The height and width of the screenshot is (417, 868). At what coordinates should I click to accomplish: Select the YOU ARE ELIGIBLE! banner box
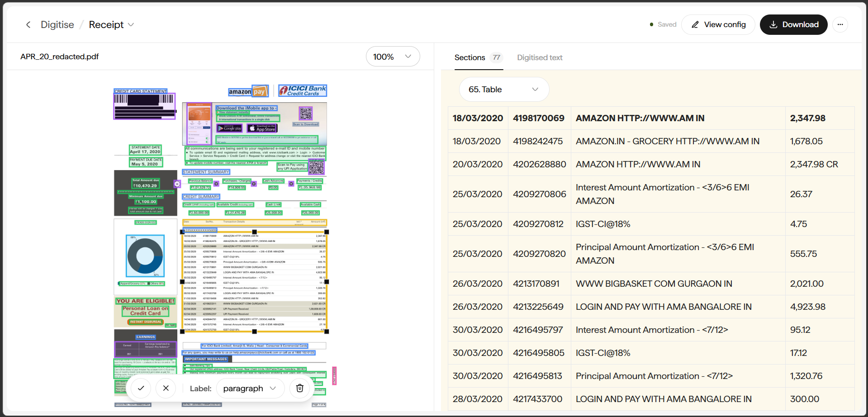coord(145,301)
